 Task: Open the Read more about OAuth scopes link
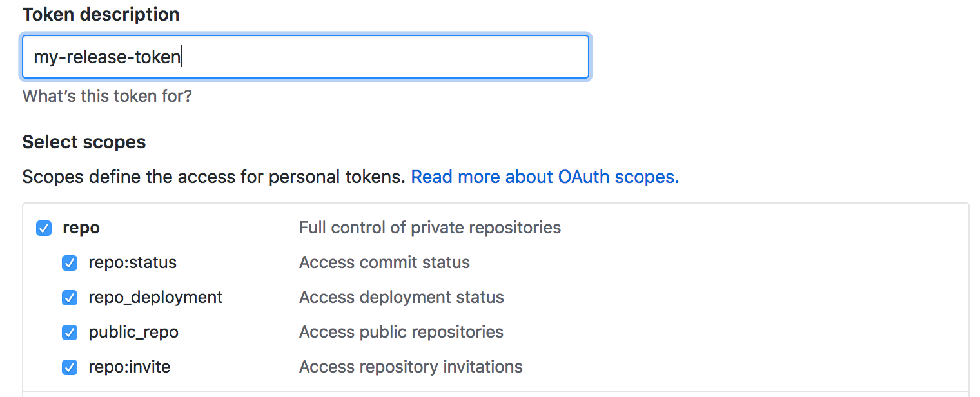(545, 177)
